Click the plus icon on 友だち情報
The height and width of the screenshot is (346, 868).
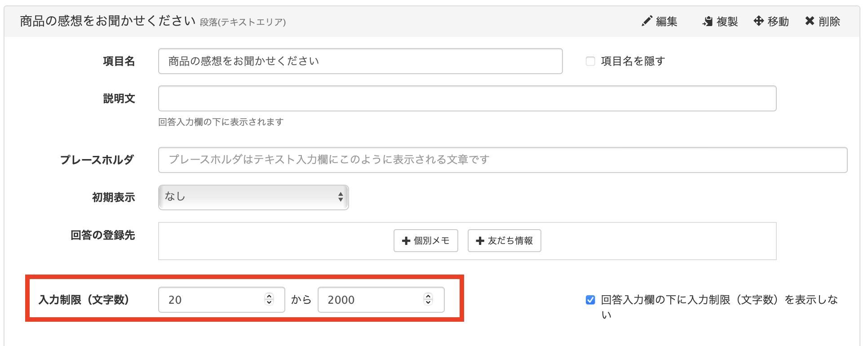pos(480,241)
